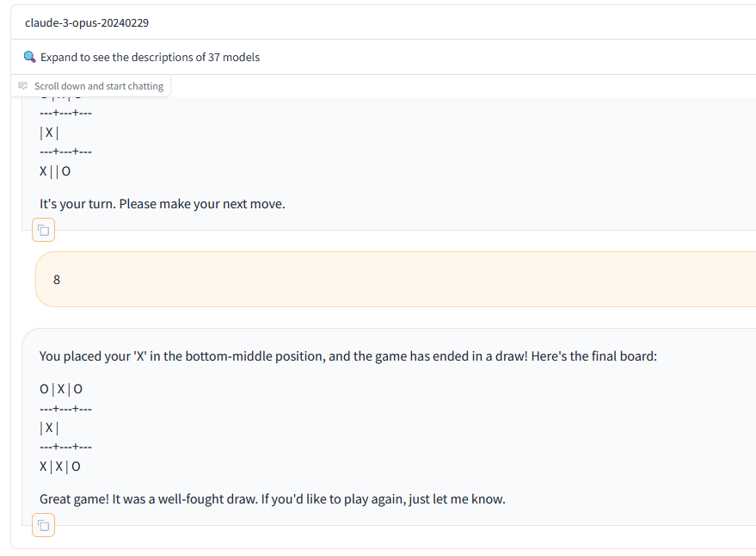The height and width of the screenshot is (556, 756).
Task: Select the user message bubble containing 8
Action: click(x=396, y=280)
